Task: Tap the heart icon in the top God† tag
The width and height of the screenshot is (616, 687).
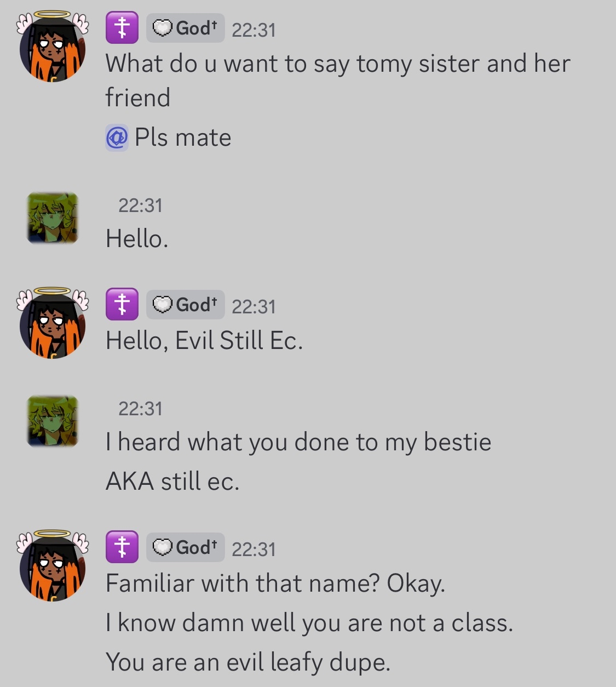Action: [162, 28]
